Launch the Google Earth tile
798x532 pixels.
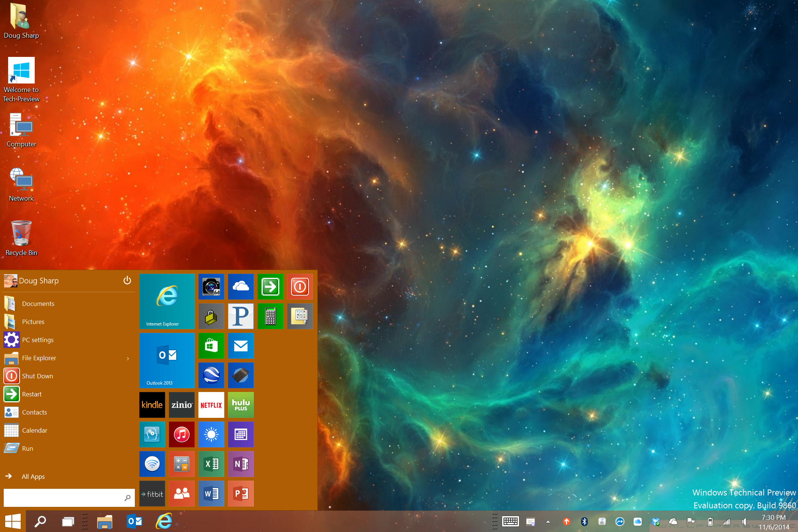click(x=211, y=375)
